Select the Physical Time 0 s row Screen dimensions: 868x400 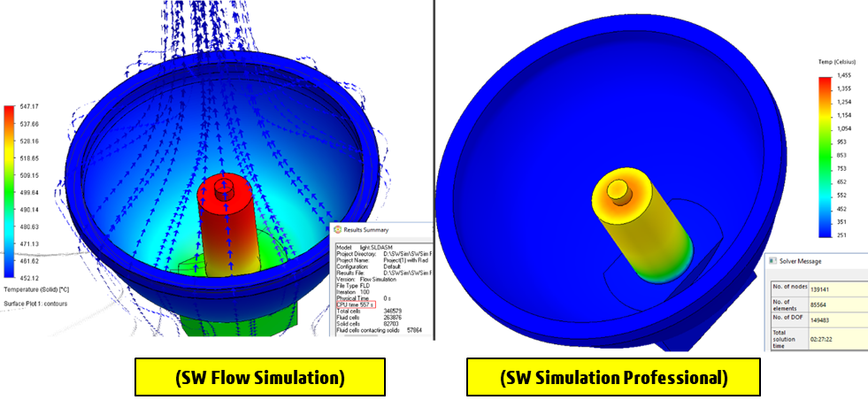(x=363, y=298)
